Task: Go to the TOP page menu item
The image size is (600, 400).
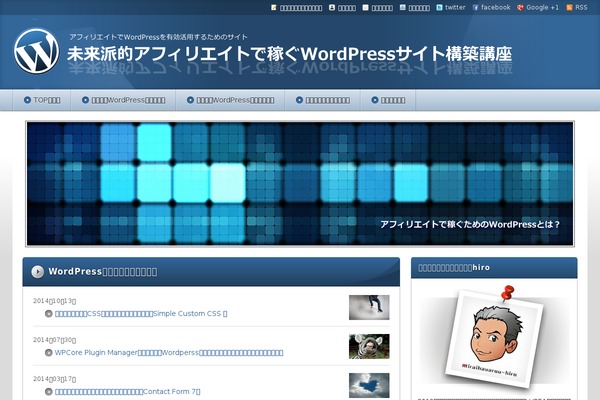Action: (42, 100)
